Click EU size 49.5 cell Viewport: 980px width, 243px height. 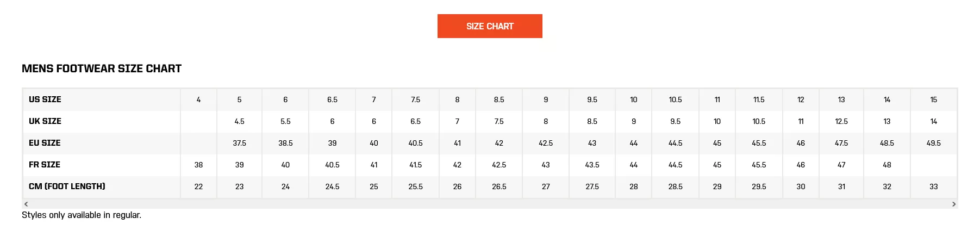(934, 143)
